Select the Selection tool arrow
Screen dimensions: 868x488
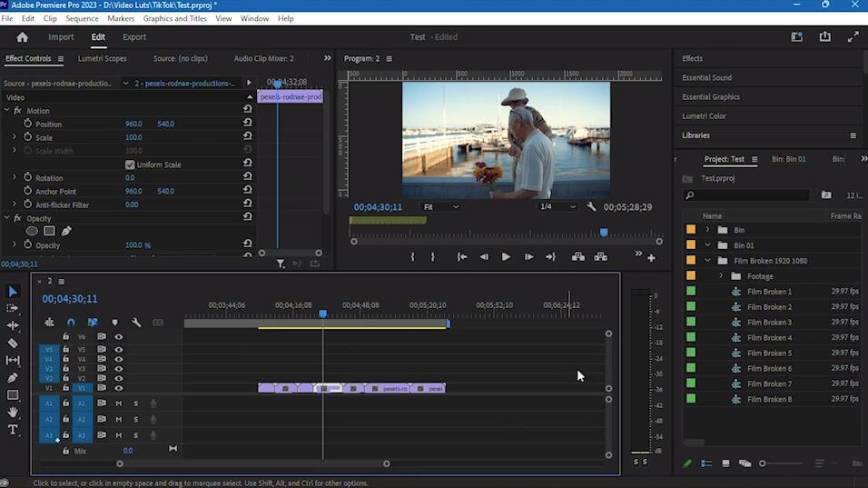click(13, 292)
